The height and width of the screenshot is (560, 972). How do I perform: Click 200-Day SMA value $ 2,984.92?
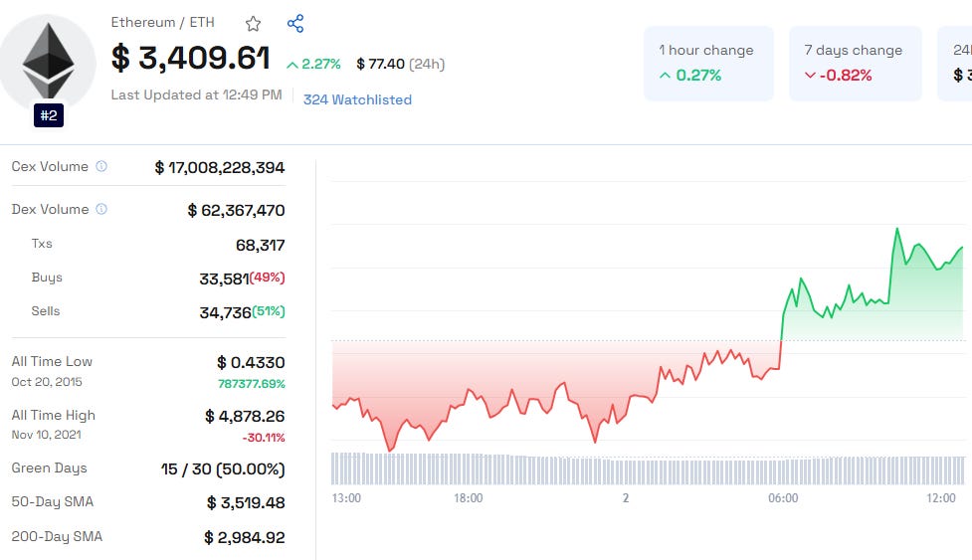(245, 537)
